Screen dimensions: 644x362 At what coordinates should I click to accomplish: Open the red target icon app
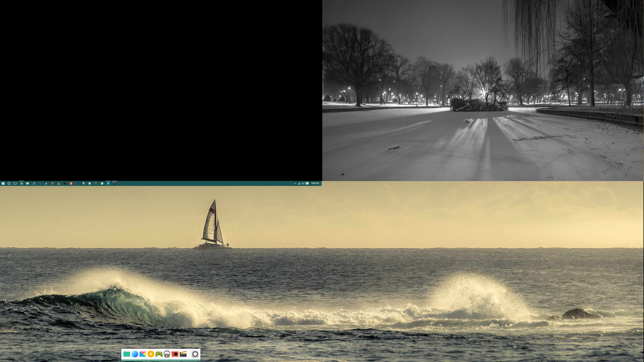71,183
